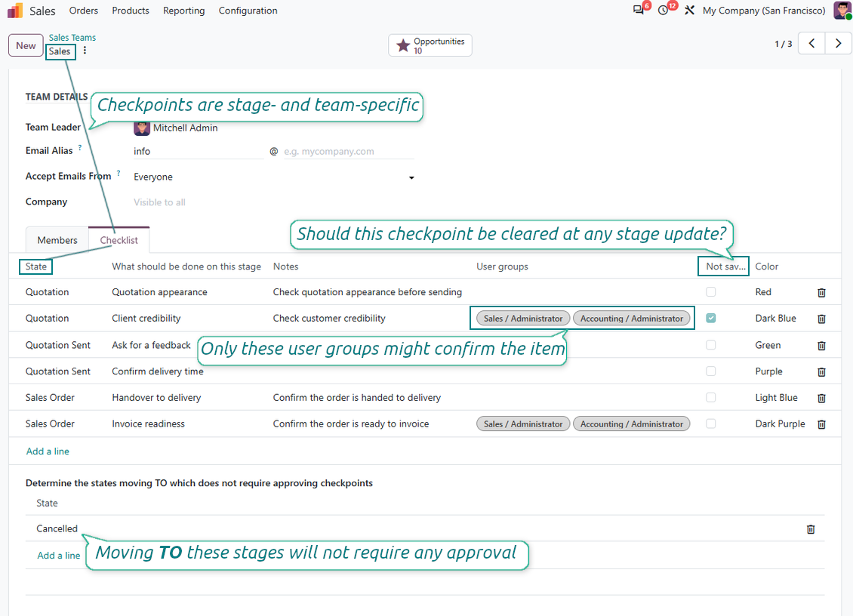Click the 'Handover to delivery' cell

point(157,398)
